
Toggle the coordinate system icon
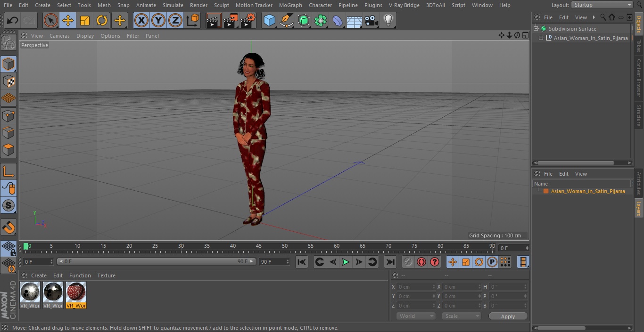point(193,20)
